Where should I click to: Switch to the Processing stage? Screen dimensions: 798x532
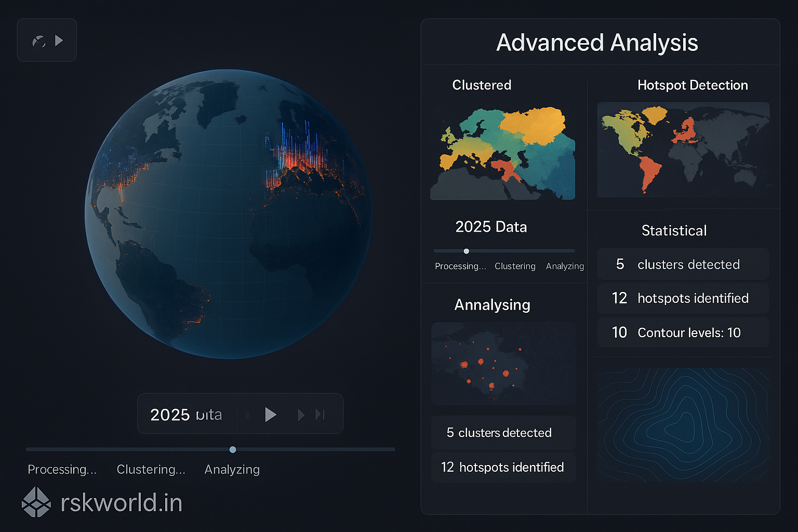click(460, 266)
